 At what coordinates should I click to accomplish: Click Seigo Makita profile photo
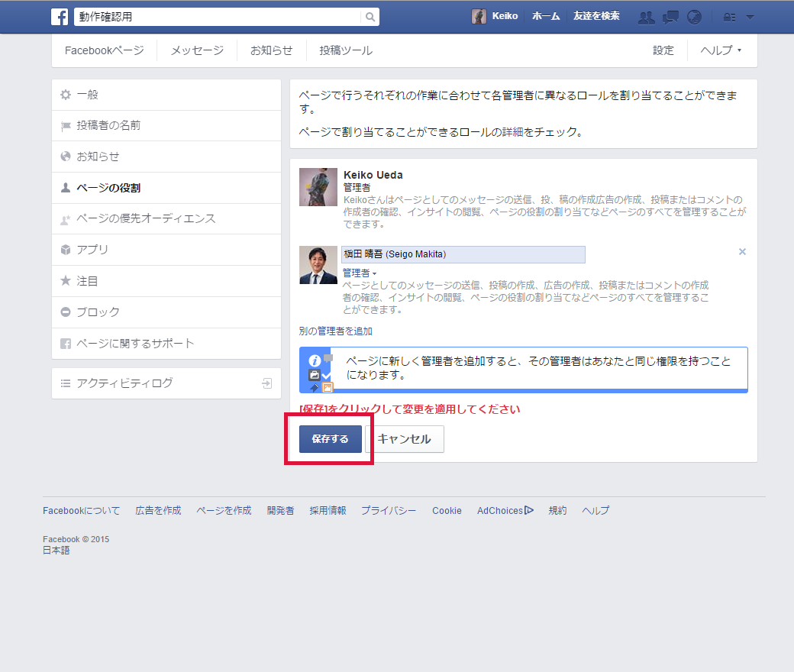click(x=318, y=265)
